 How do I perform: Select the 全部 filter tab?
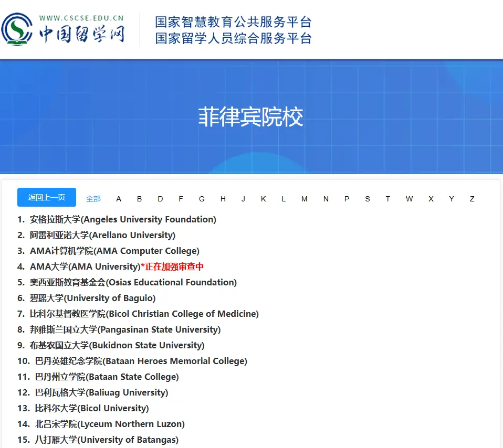(x=93, y=199)
